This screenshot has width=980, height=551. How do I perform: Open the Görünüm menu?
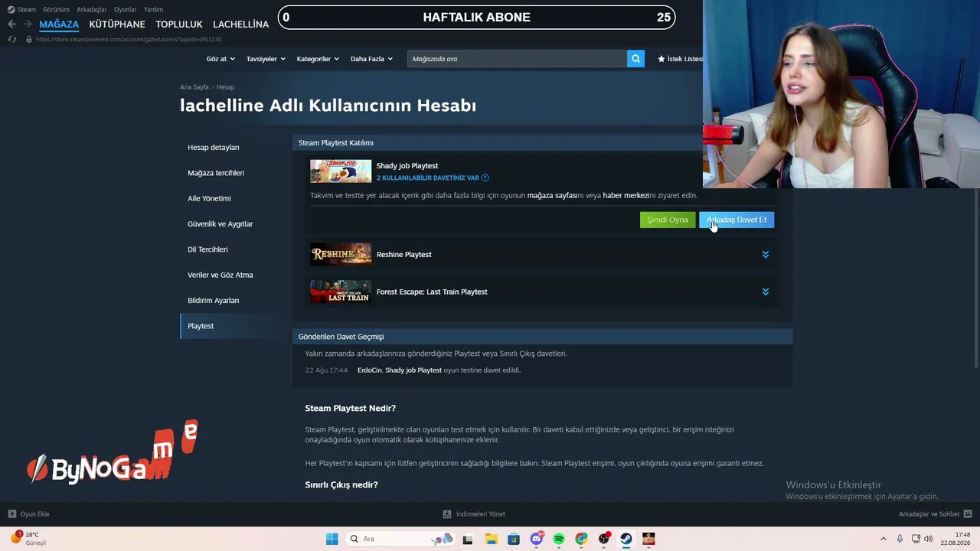[56, 9]
